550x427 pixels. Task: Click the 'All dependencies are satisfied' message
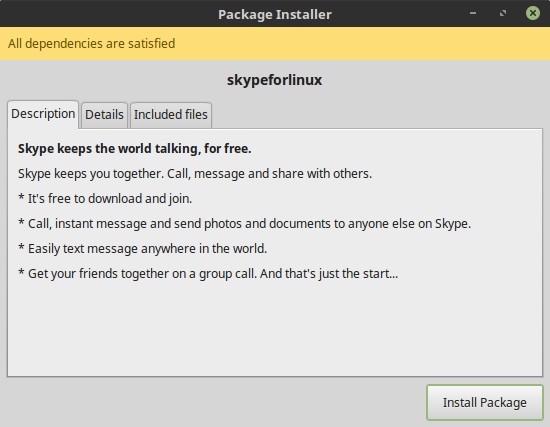pos(92,44)
